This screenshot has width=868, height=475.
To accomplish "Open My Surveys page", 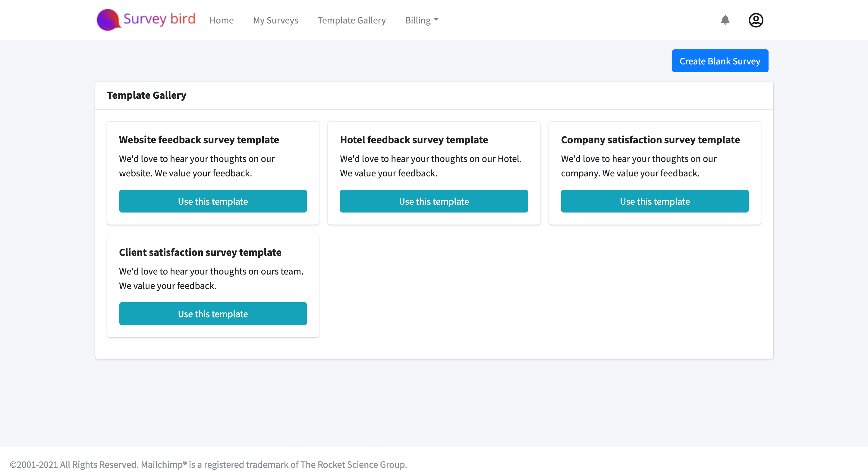I will (x=275, y=20).
